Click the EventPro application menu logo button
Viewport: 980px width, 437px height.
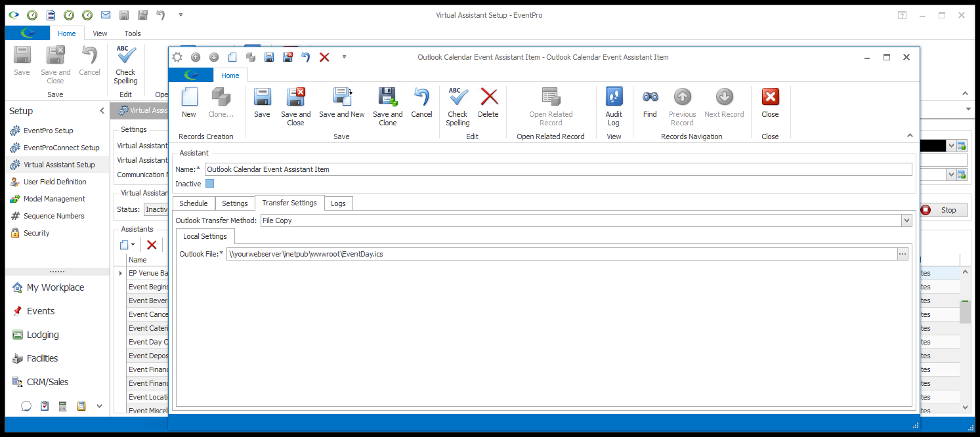tap(27, 33)
